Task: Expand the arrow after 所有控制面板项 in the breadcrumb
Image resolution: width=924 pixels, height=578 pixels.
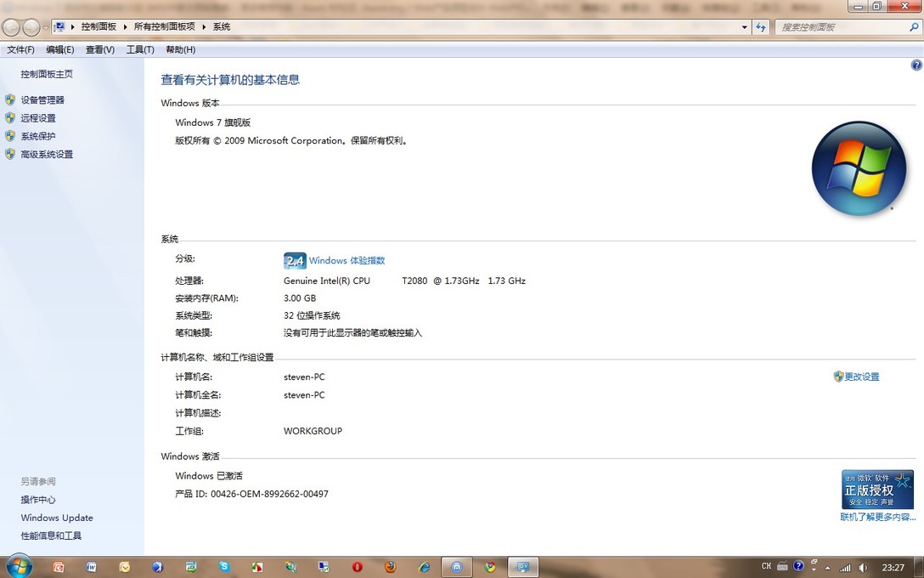Action: point(204,27)
